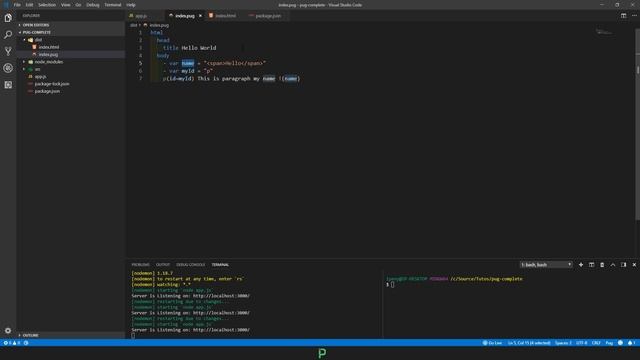Open package.json in the explorer tree
Image resolution: width=640 pixels, height=360 pixels.
click(47, 91)
